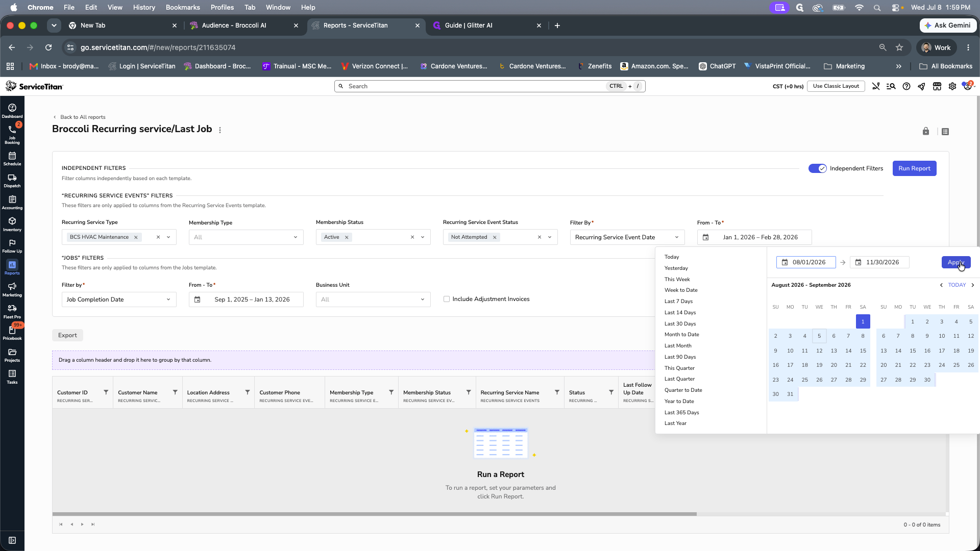The width and height of the screenshot is (980, 551).
Task: Expand Recurring Service Event Status dropdown
Action: [x=550, y=237]
